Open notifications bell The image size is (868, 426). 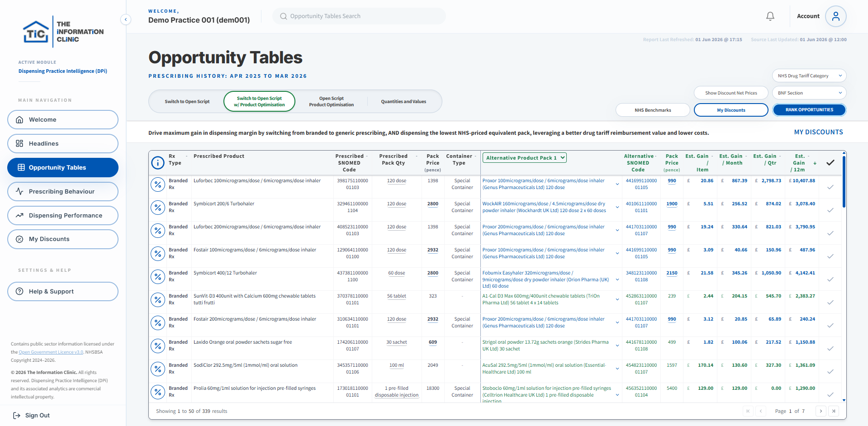(x=770, y=16)
